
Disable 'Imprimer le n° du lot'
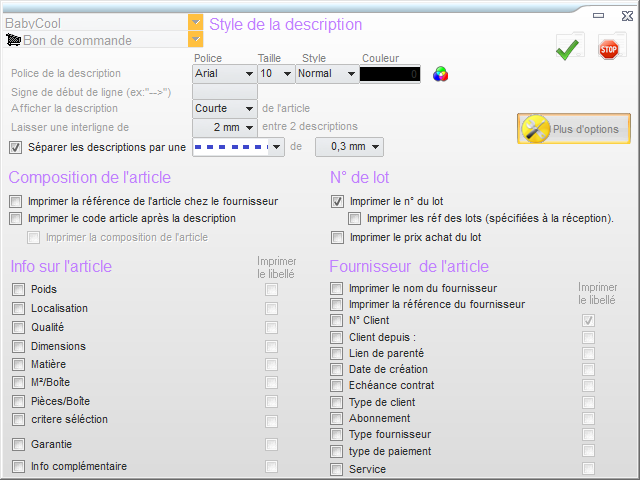pyautogui.click(x=337, y=201)
